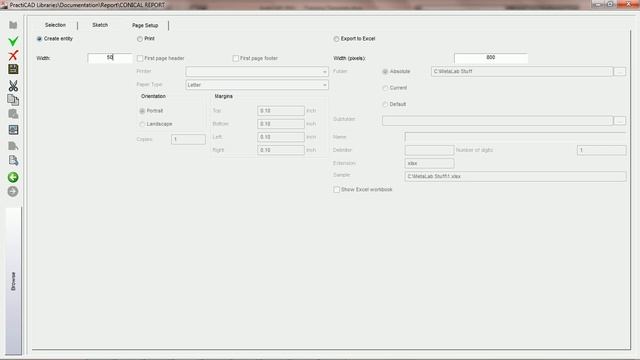Choose Portrait orientation
The height and width of the screenshot is (360, 640).
coord(142,111)
